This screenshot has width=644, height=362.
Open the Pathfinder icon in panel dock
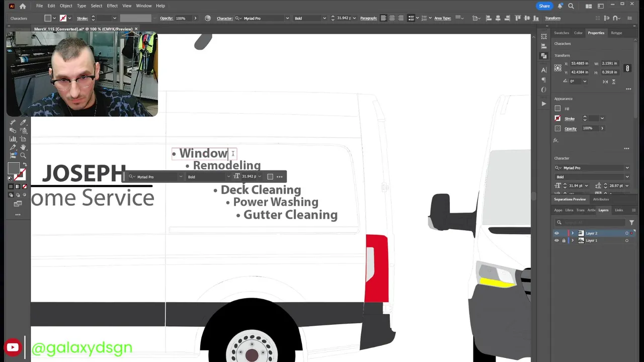[x=544, y=55]
